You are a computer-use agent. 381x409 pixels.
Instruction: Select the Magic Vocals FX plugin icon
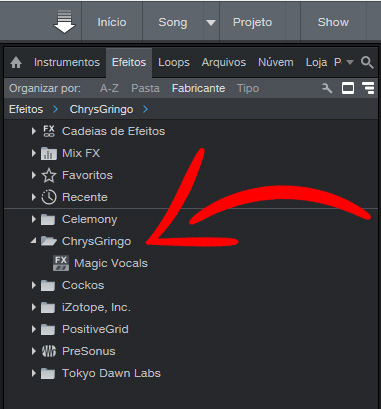pyautogui.click(x=61, y=263)
